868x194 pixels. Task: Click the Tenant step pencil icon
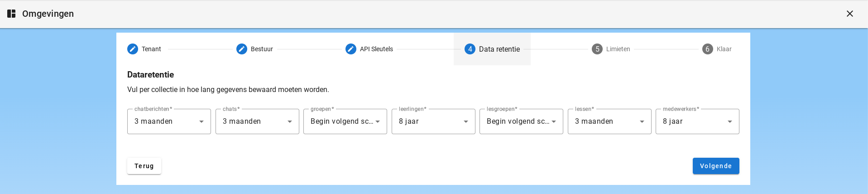pos(133,49)
